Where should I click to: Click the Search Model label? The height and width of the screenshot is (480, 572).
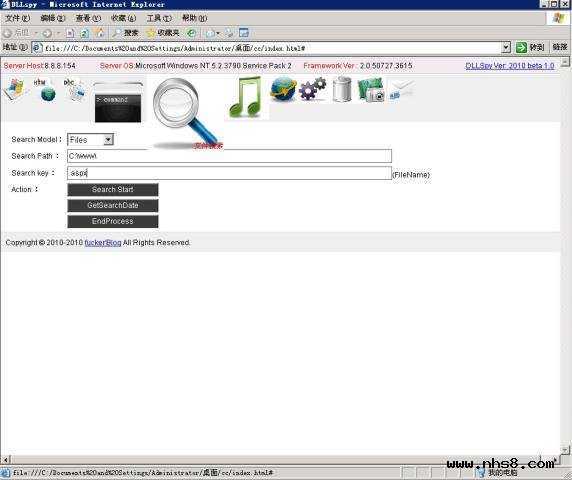point(36,140)
